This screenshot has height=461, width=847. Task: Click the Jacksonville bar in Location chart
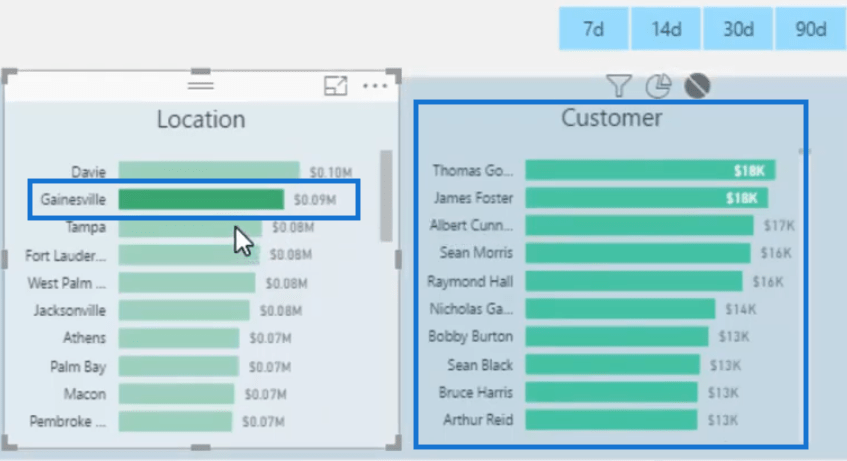(183, 311)
